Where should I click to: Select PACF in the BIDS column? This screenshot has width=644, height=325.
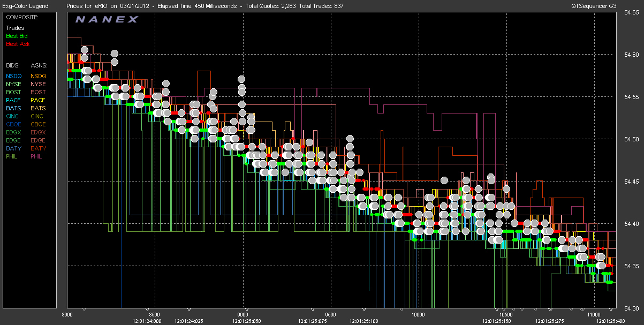coord(14,100)
